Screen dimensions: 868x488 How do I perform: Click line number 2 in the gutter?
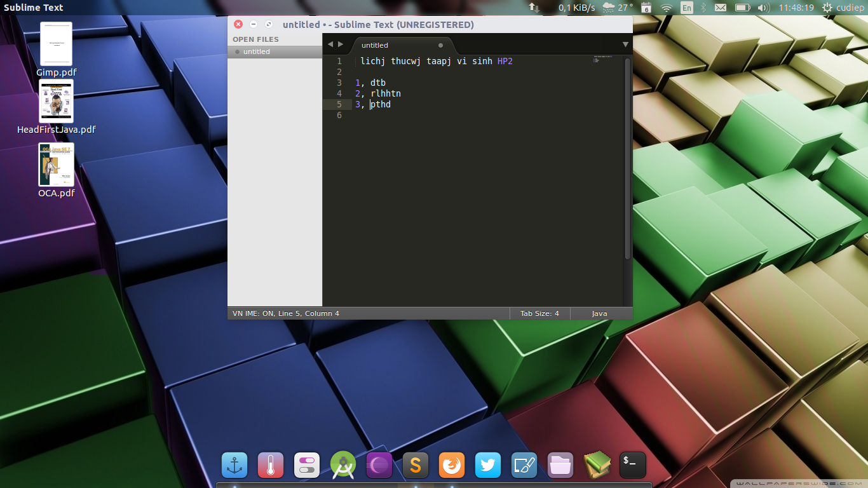coord(339,72)
